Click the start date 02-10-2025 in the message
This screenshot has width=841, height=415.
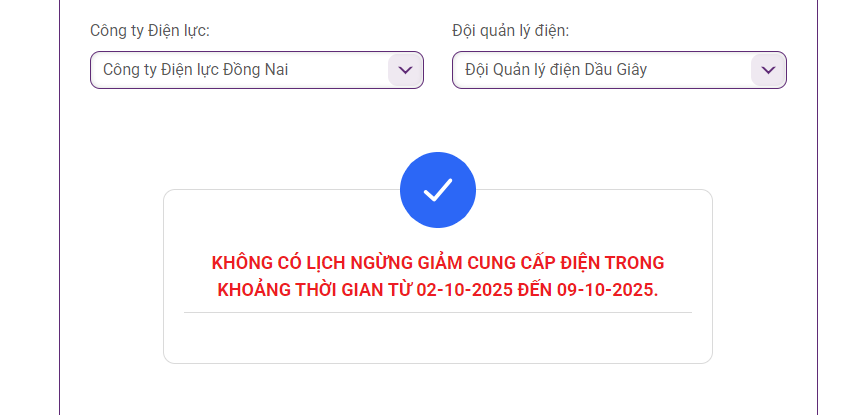tap(464, 290)
